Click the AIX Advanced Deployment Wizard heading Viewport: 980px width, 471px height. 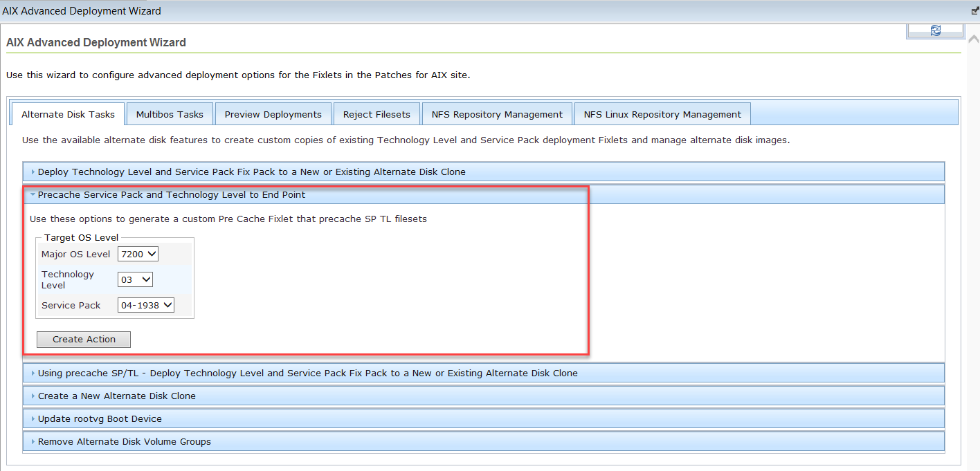point(96,42)
